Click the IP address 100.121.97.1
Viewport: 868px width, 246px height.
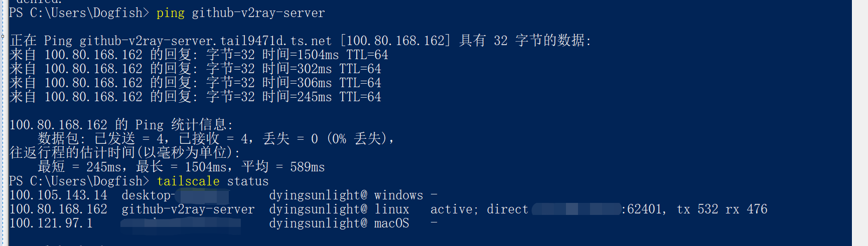(x=51, y=223)
